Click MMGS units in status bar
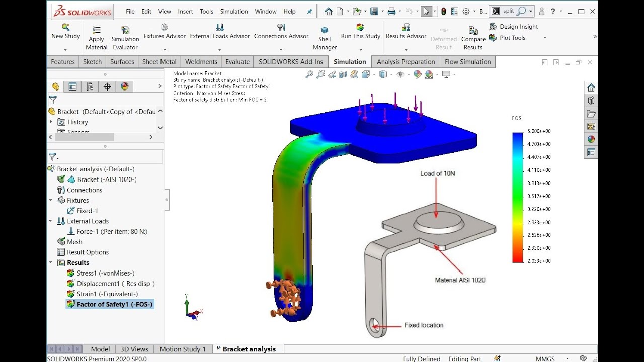 [x=545, y=359]
